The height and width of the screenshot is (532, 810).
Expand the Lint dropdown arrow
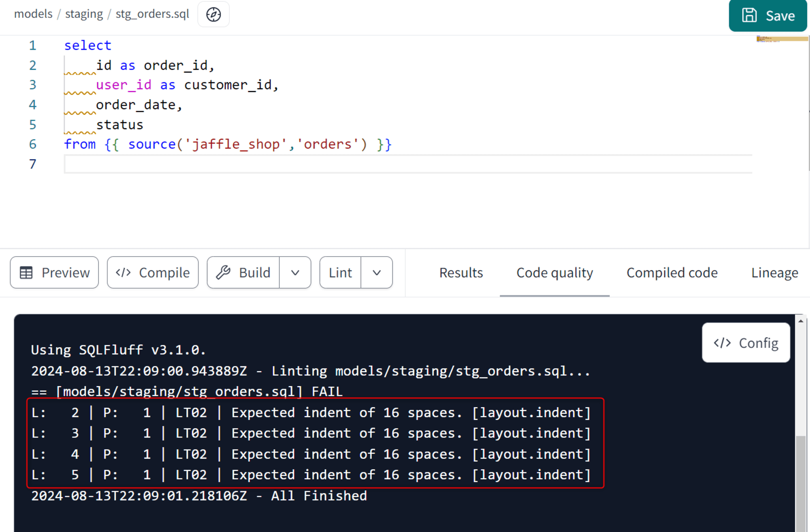pos(377,272)
